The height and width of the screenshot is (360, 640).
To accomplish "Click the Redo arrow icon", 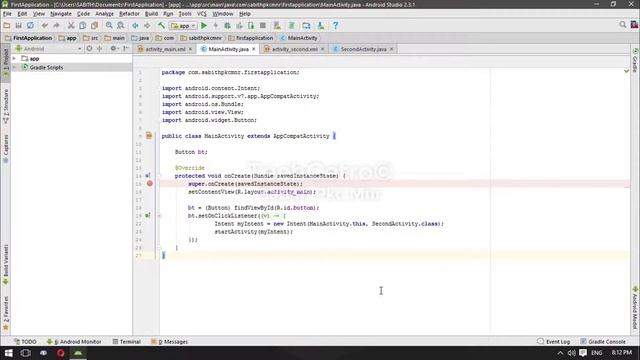I will [x=56, y=25].
